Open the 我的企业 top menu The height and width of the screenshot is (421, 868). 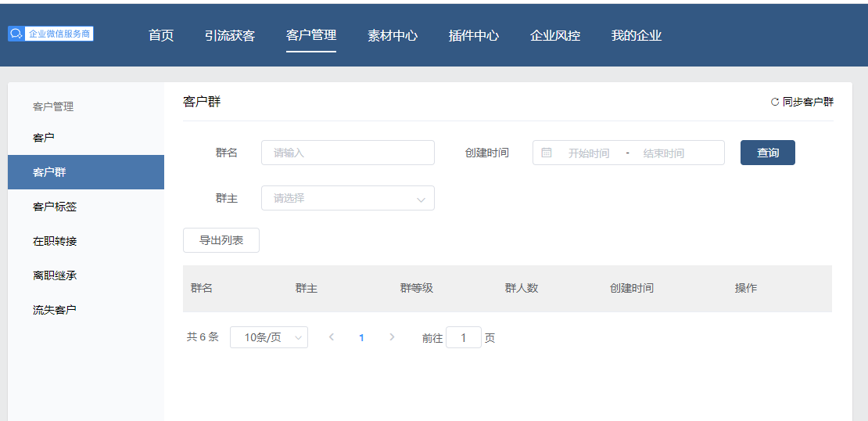click(x=637, y=35)
